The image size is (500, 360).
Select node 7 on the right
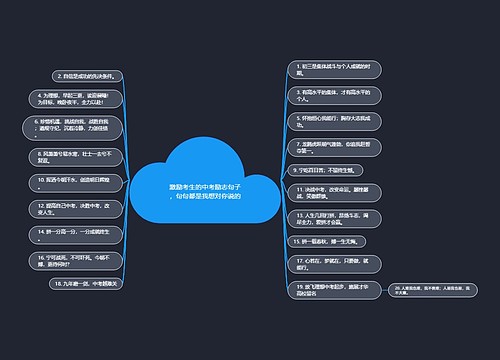point(334,148)
